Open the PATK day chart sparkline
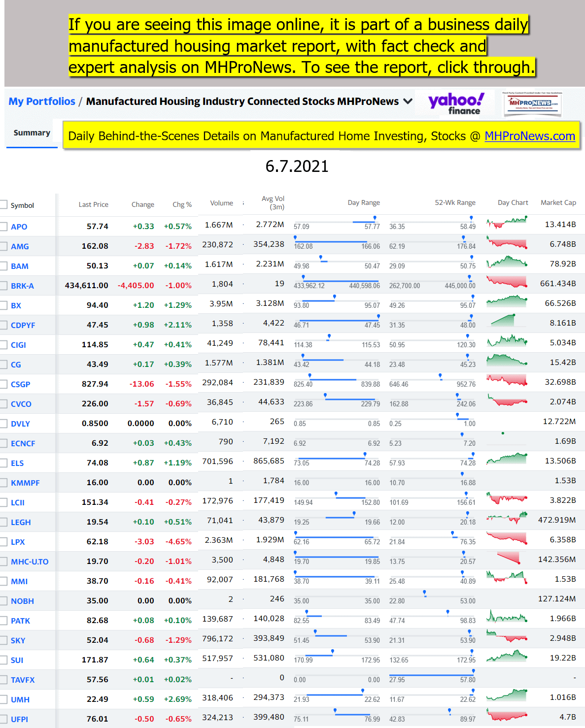The height and width of the screenshot is (728, 585). [x=507, y=617]
